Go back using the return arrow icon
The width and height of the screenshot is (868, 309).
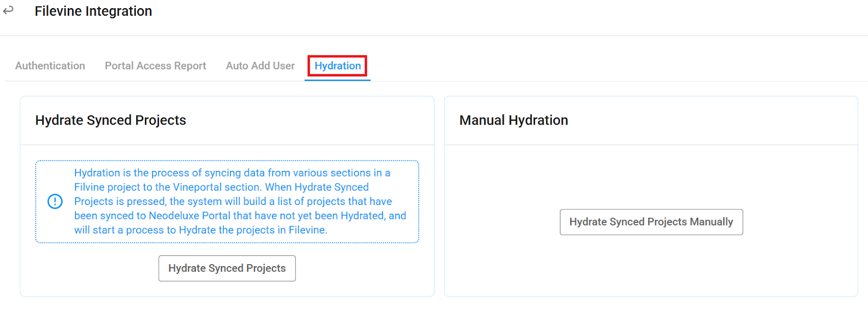click(x=8, y=10)
